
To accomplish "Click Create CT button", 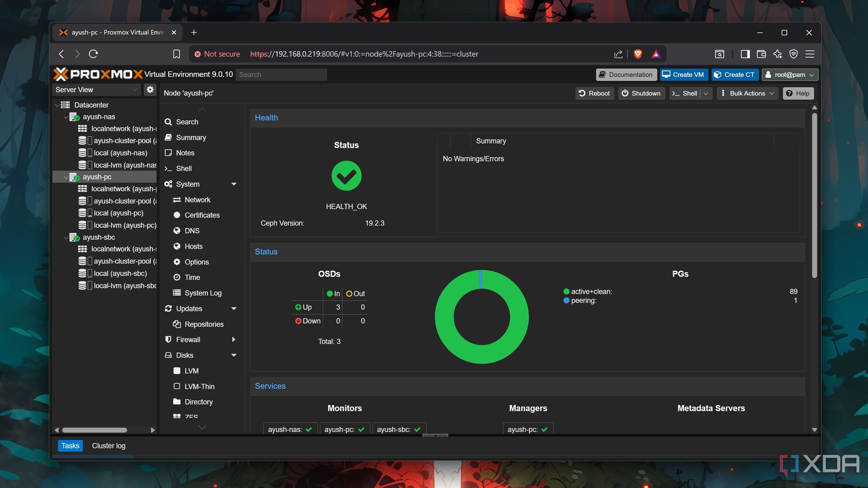I will click(x=735, y=75).
